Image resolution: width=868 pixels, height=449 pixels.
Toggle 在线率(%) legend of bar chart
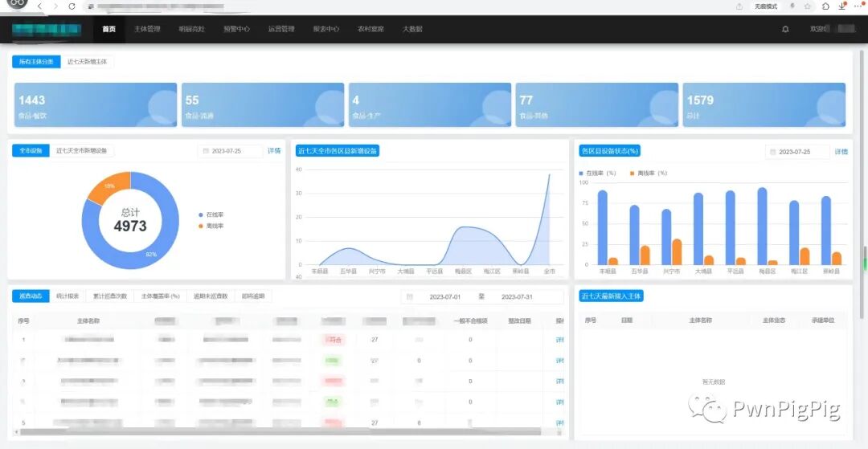[x=597, y=173]
